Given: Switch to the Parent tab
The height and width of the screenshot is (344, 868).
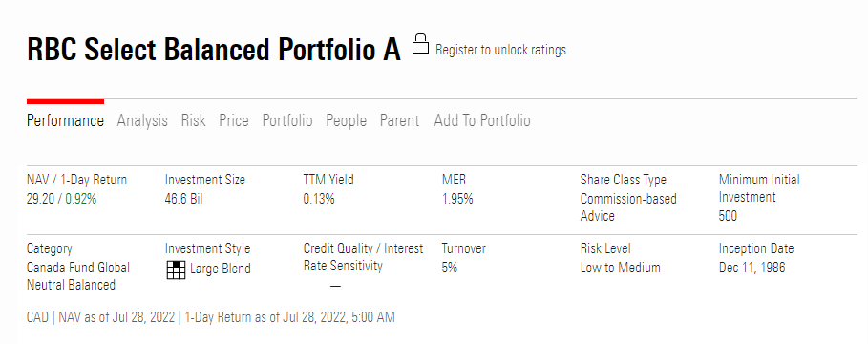Looking at the screenshot, I should click(399, 120).
